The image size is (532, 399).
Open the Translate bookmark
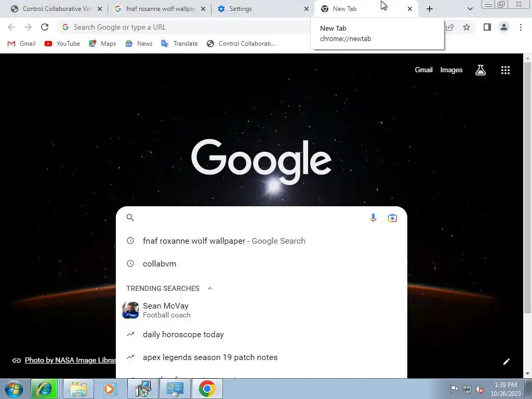(179, 44)
